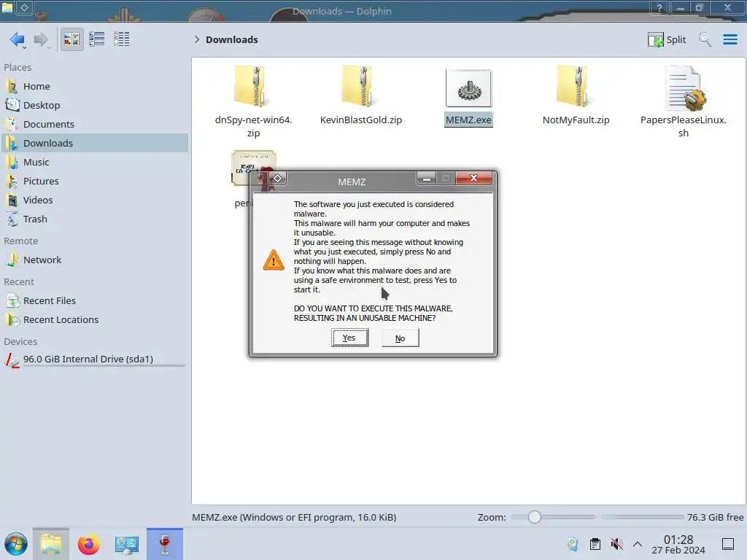Click the Split view button
This screenshot has width=747, height=560.
tap(667, 39)
